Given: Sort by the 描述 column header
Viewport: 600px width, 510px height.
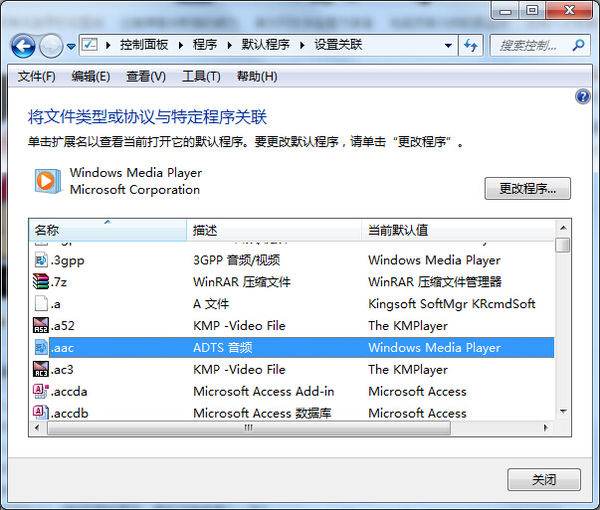Looking at the screenshot, I should (274, 230).
